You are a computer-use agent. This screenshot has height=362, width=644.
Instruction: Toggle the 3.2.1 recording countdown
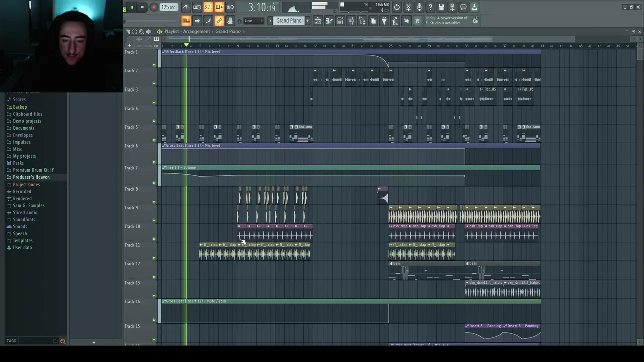click(x=208, y=7)
